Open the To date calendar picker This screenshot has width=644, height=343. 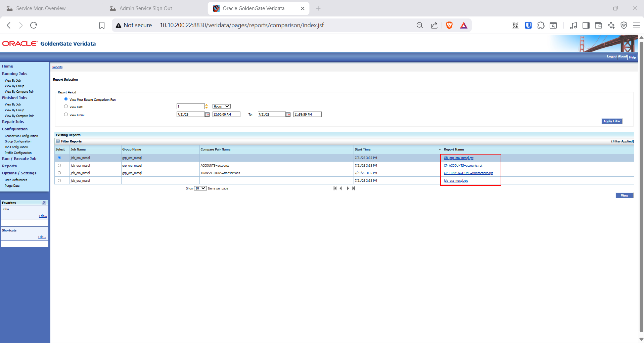(x=288, y=115)
